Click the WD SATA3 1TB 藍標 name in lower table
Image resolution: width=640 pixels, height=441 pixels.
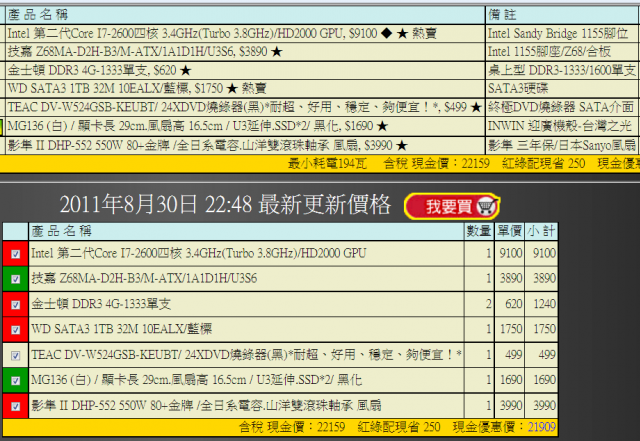tap(122, 329)
